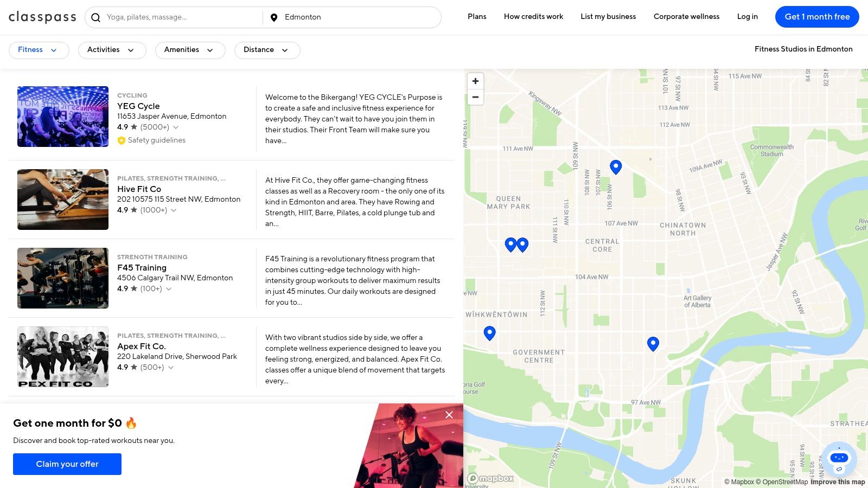Open the Distance filter dropdown
The image size is (868, 488).
(267, 50)
